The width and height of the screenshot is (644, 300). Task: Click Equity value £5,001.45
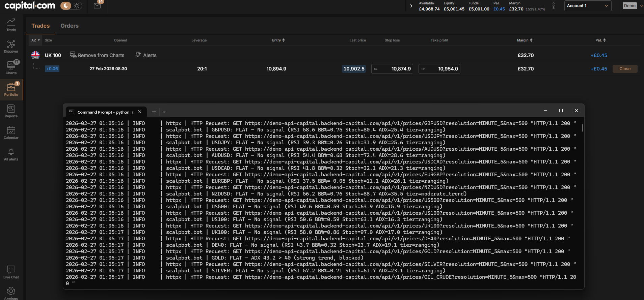[454, 9]
